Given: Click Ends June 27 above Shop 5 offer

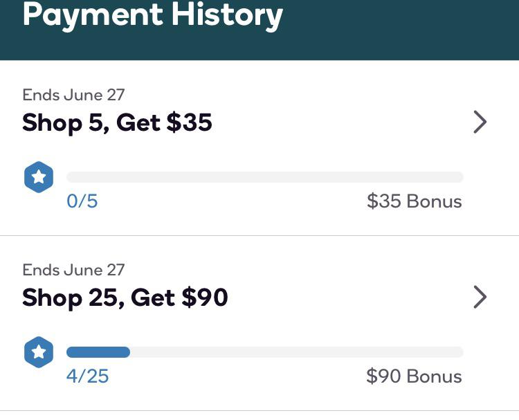Looking at the screenshot, I should (73, 95).
